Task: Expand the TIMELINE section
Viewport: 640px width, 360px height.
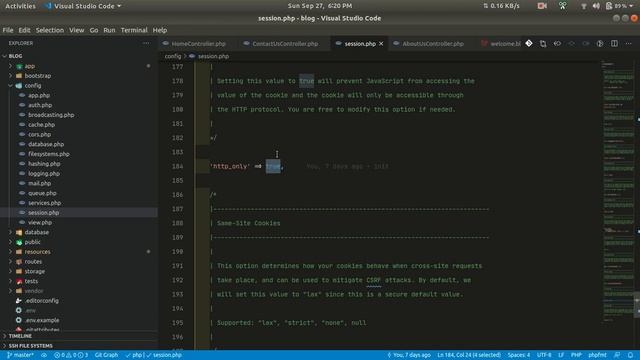Action: tap(79, 336)
